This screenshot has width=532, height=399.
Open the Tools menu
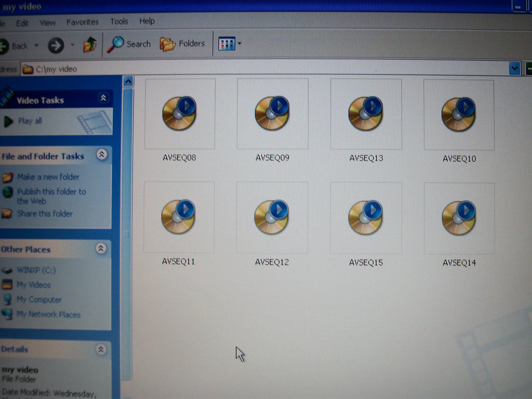pyautogui.click(x=119, y=22)
